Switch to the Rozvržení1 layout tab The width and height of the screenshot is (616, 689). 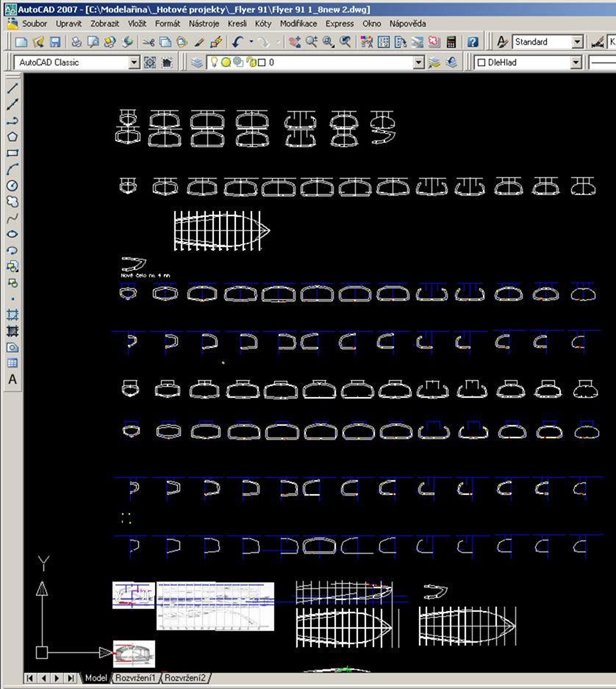coord(135,678)
